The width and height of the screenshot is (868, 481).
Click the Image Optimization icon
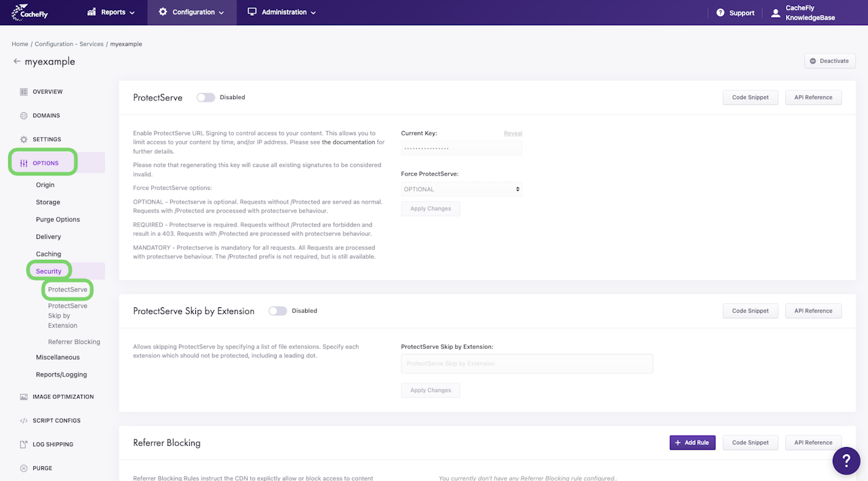(24, 397)
